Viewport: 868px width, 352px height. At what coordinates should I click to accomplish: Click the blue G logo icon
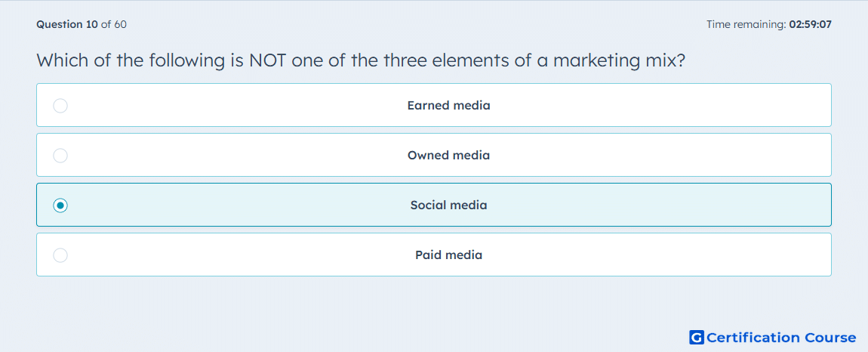[697, 337]
